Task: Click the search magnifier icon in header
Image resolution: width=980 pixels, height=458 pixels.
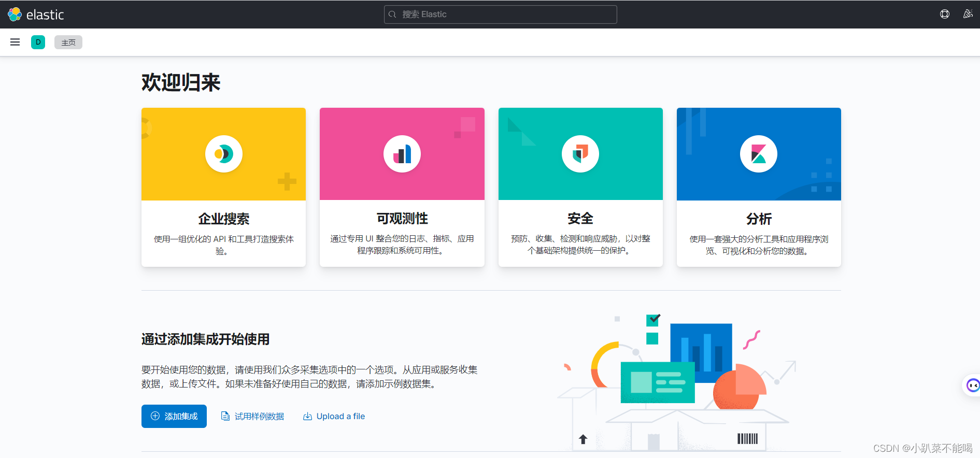Action: click(x=392, y=15)
